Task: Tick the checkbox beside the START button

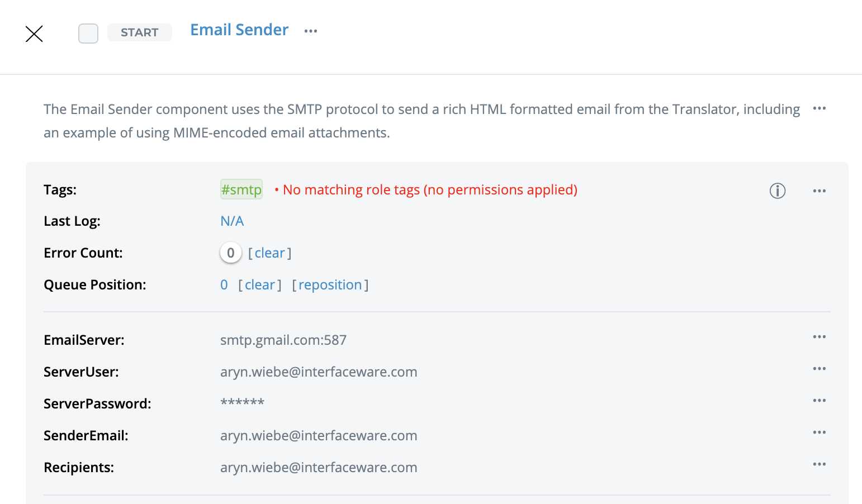Action: tap(88, 34)
